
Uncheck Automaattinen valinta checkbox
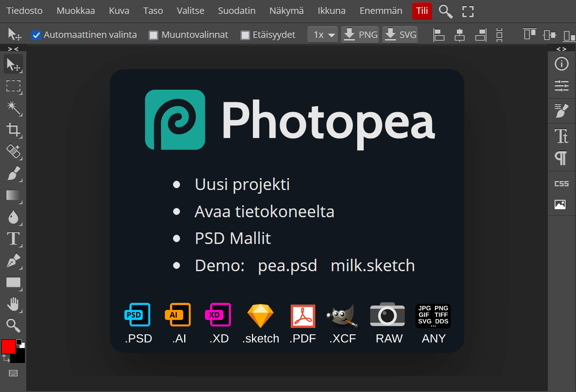coord(36,35)
